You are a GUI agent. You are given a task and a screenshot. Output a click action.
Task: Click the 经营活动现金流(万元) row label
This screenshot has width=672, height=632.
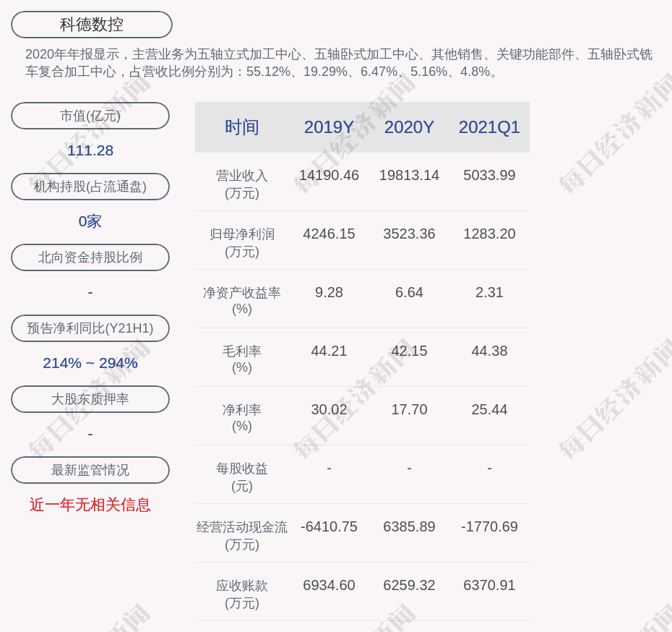click(x=242, y=536)
